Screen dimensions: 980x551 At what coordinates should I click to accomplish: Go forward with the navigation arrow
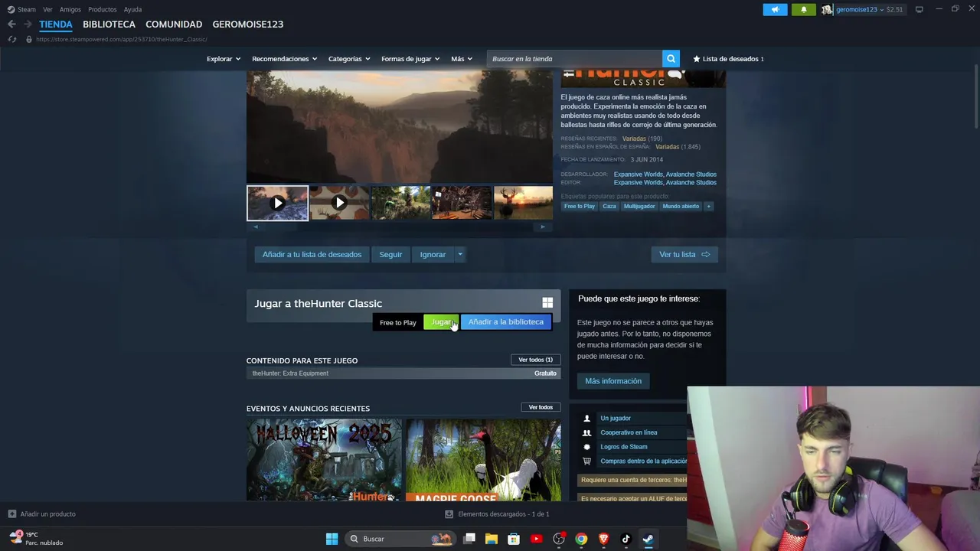pyautogui.click(x=28, y=24)
